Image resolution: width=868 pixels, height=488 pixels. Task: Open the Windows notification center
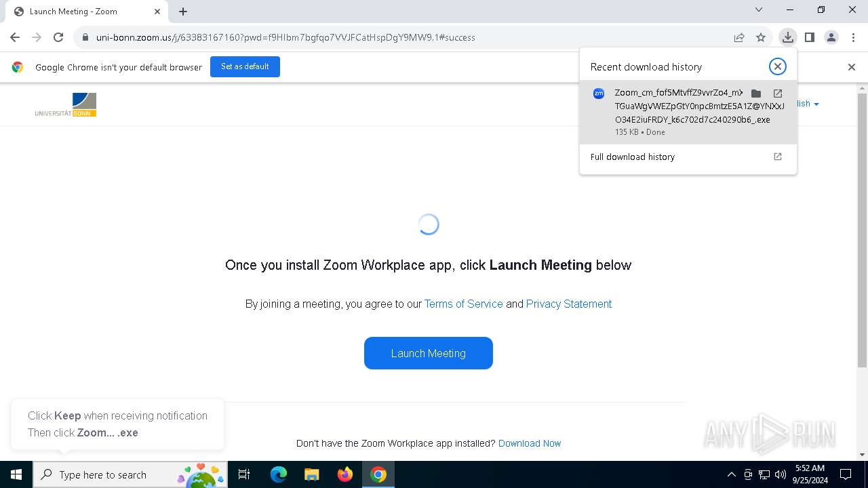pos(846,474)
